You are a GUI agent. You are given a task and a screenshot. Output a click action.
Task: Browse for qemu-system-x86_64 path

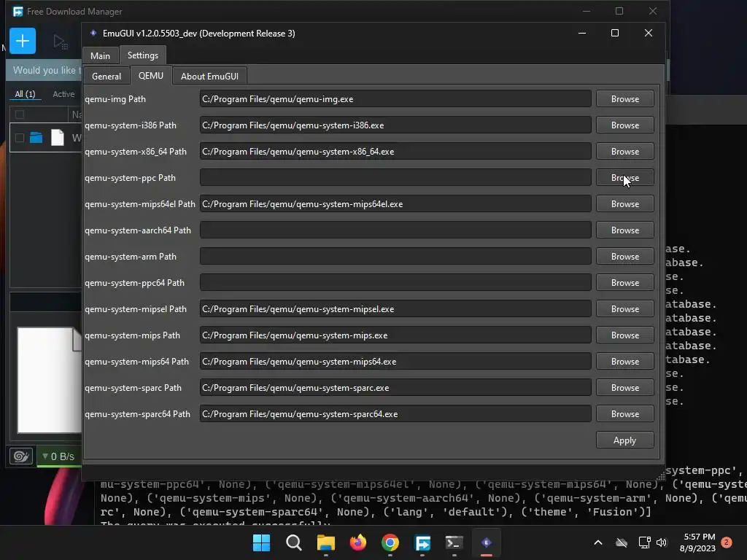[x=625, y=152]
